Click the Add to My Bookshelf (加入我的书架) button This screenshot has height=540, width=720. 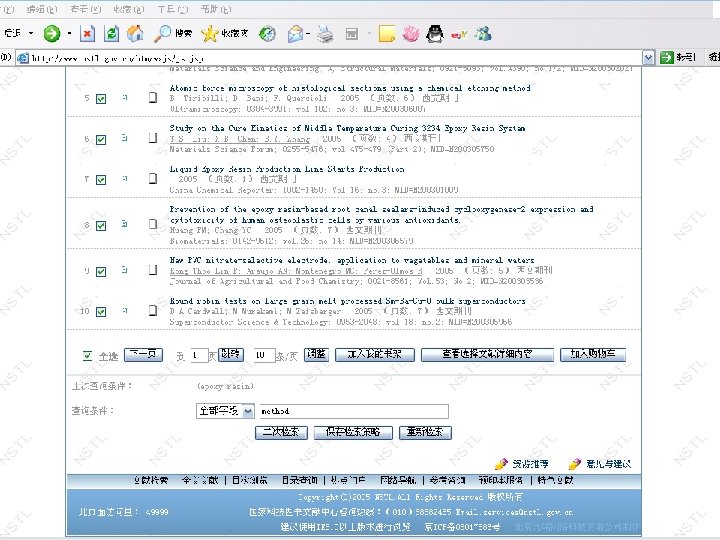[x=375, y=354]
